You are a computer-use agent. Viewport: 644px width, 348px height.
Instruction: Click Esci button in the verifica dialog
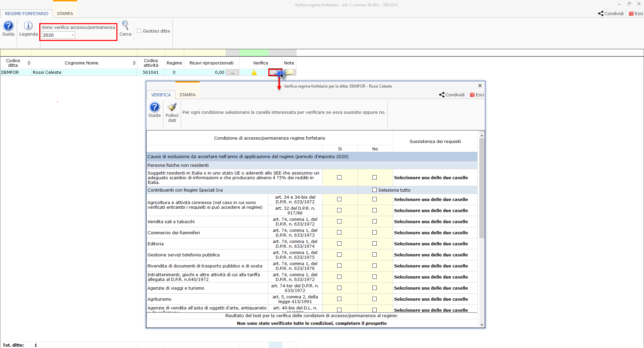[477, 95]
